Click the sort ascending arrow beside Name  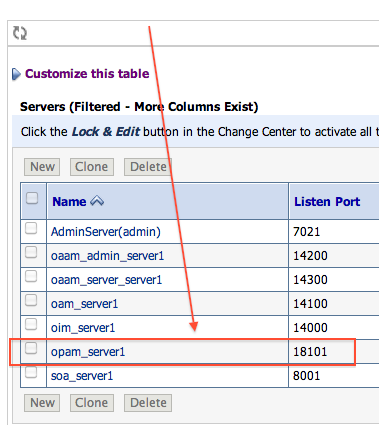click(x=97, y=201)
